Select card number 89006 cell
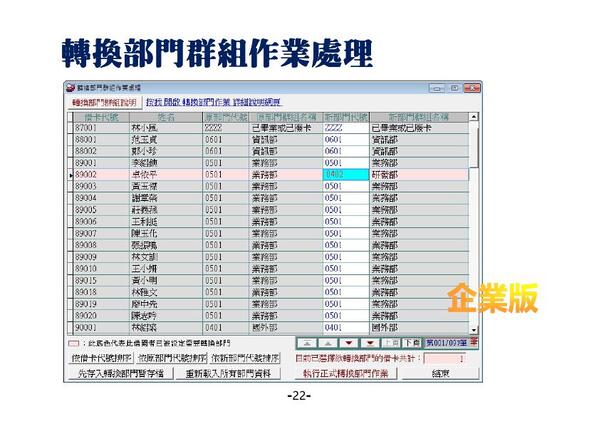Screen dimensions: 599x424 coord(101,222)
